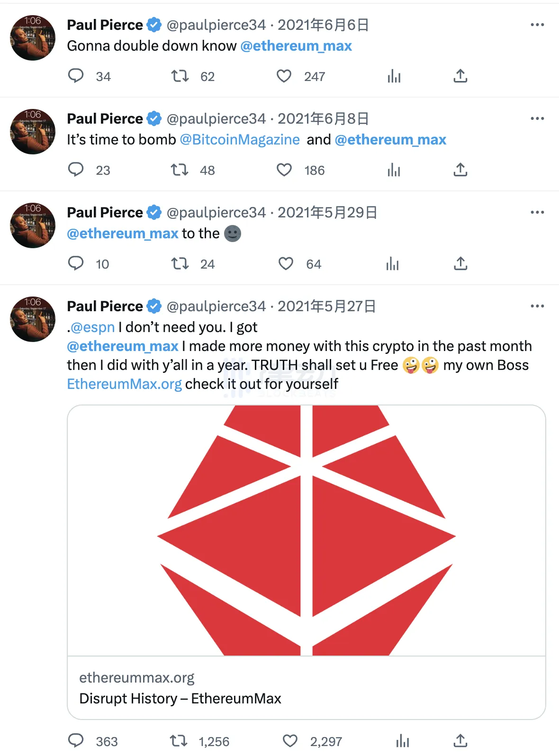Click the verified badge next to Paul Pierce
The height and width of the screenshot is (756, 559).
[153, 25]
